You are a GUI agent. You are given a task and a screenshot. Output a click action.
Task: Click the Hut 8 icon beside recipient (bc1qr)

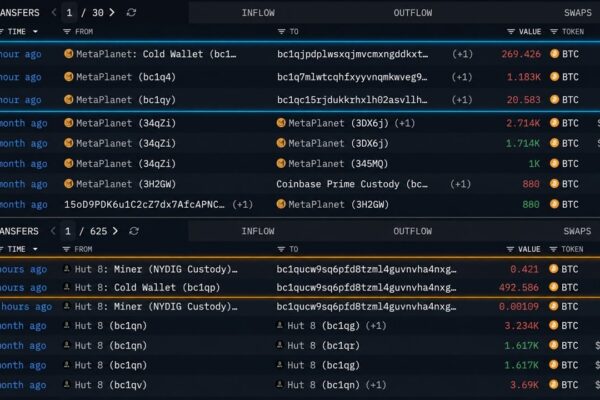click(280, 345)
